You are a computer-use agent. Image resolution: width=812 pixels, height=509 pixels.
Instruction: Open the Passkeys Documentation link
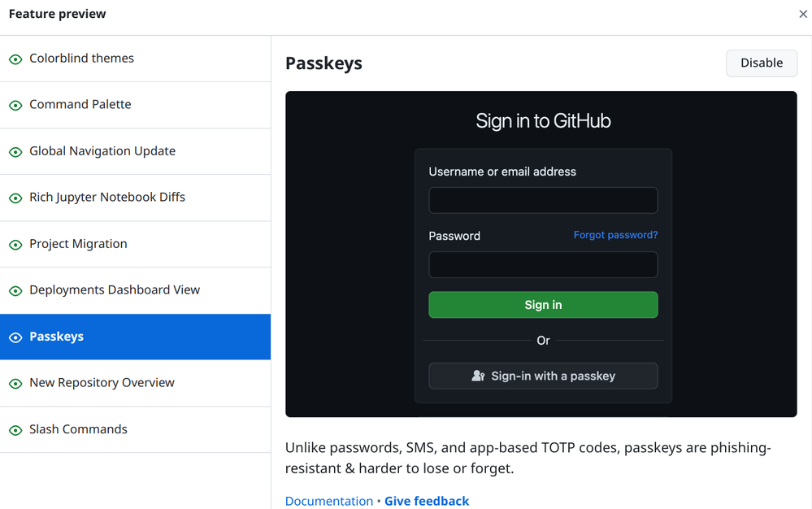[328, 501]
